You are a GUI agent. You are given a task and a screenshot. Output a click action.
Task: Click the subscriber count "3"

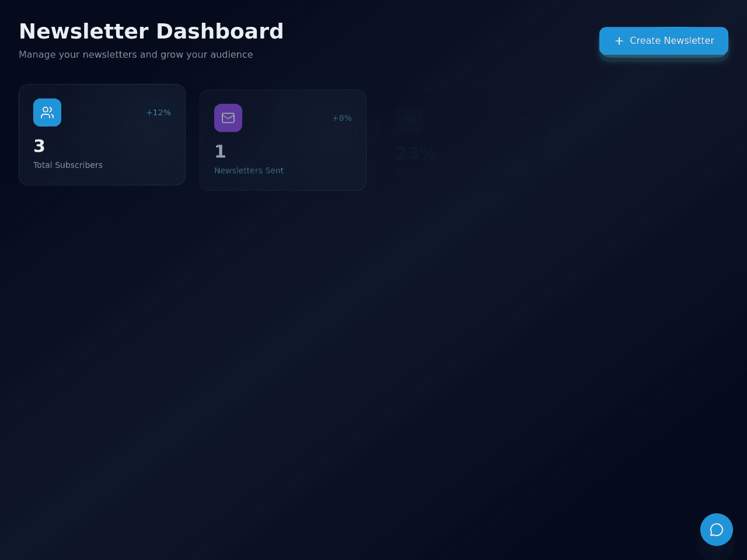(39, 146)
